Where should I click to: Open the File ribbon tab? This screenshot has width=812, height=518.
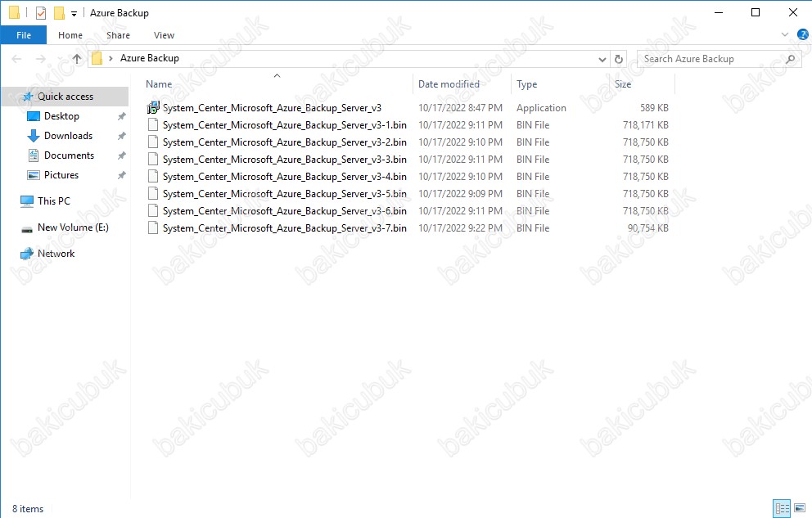tap(23, 35)
